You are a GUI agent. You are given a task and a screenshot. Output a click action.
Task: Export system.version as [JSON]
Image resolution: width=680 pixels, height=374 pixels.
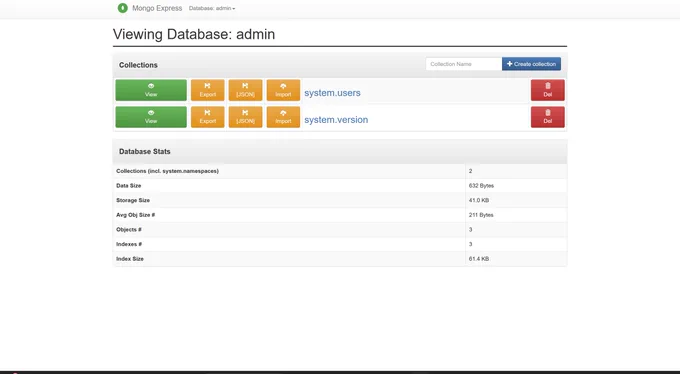coord(245,117)
